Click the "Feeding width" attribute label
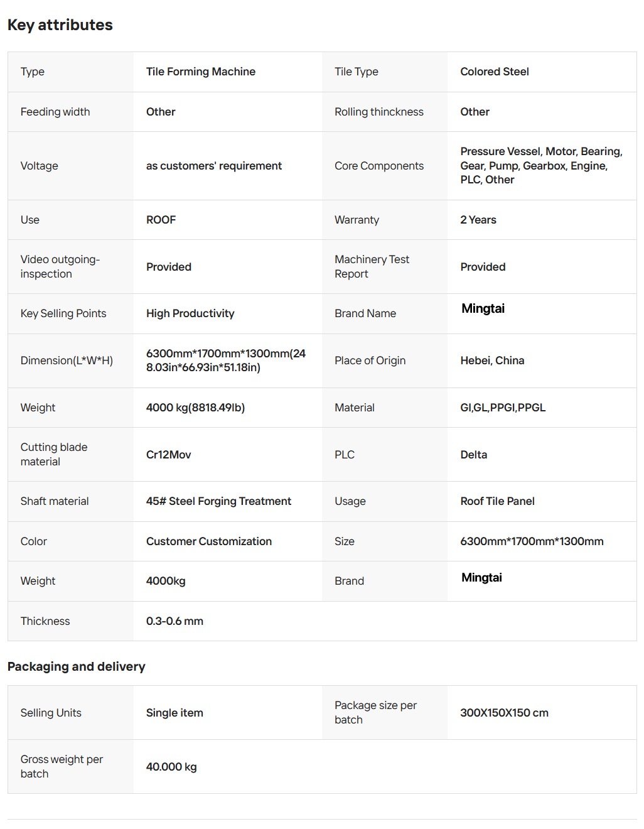 pos(55,112)
